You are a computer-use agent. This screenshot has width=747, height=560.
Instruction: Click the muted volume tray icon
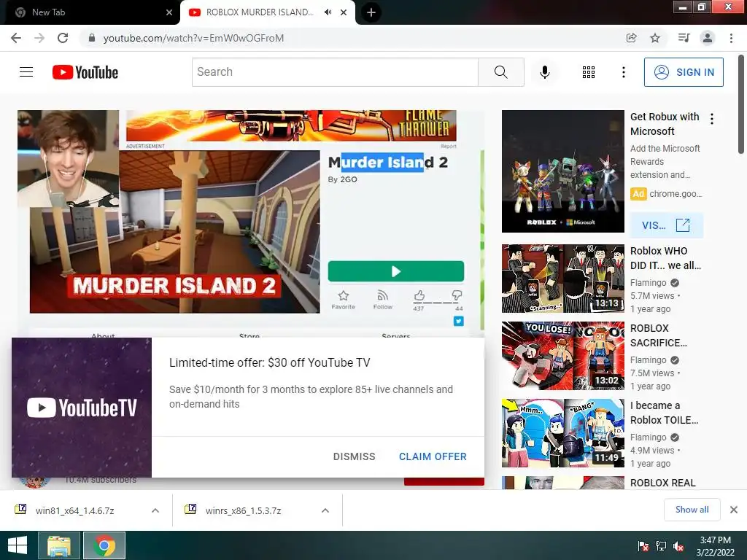[x=678, y=546]
